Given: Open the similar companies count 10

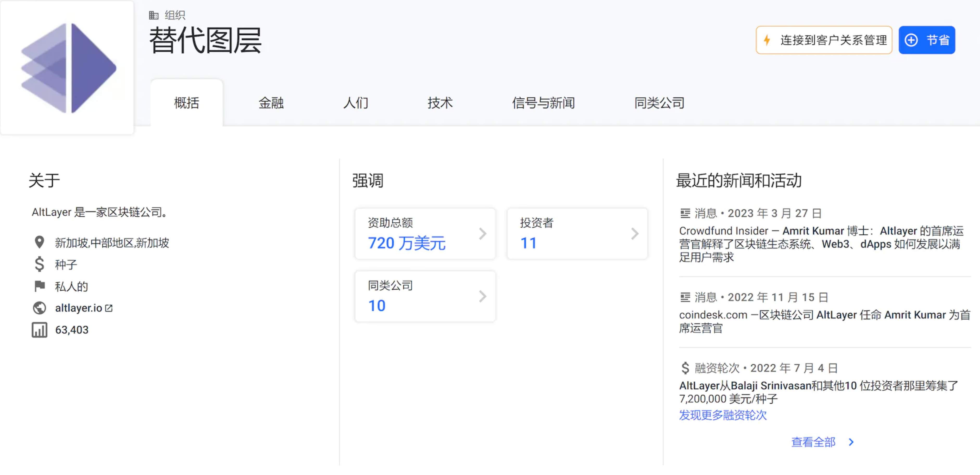Looking at the screenshot, I should (377, 306).
